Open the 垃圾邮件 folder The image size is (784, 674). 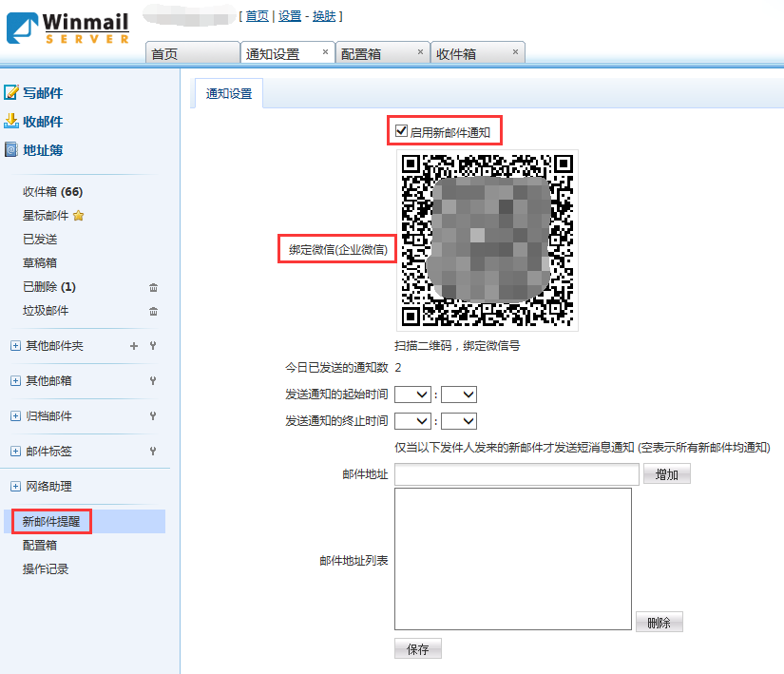46,311
